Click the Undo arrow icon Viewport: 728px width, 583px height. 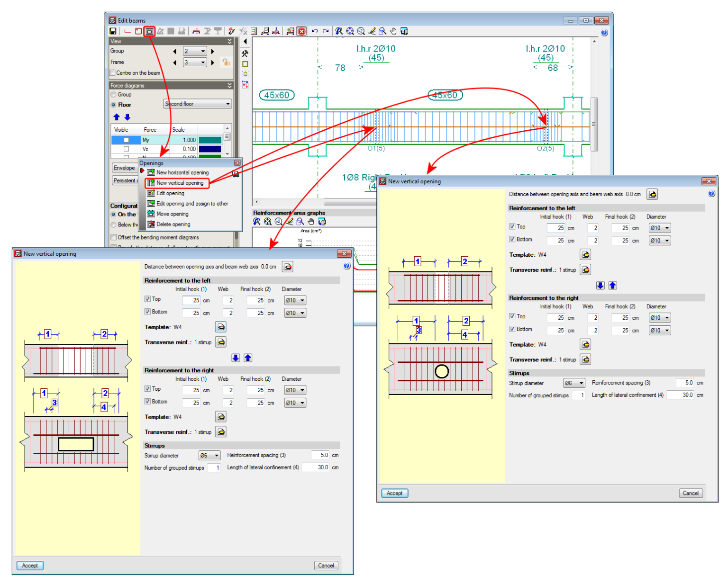click(x=315, y=31)
